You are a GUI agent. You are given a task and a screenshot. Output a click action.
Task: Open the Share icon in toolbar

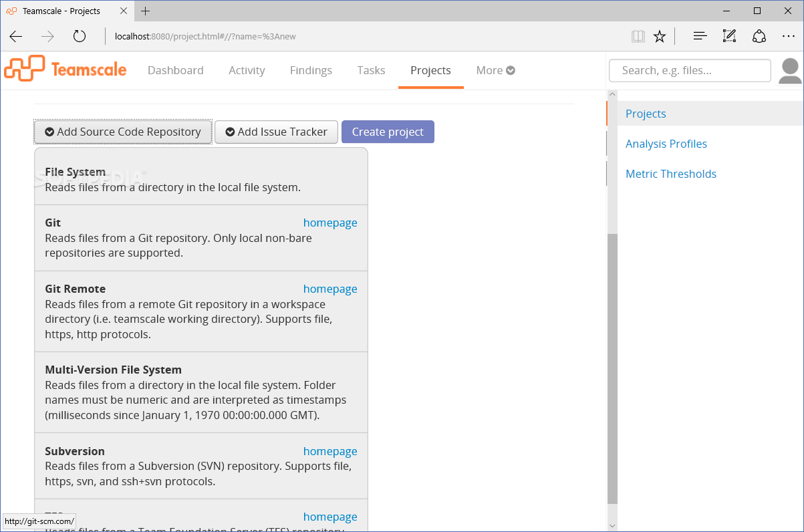tap(759, 37)
